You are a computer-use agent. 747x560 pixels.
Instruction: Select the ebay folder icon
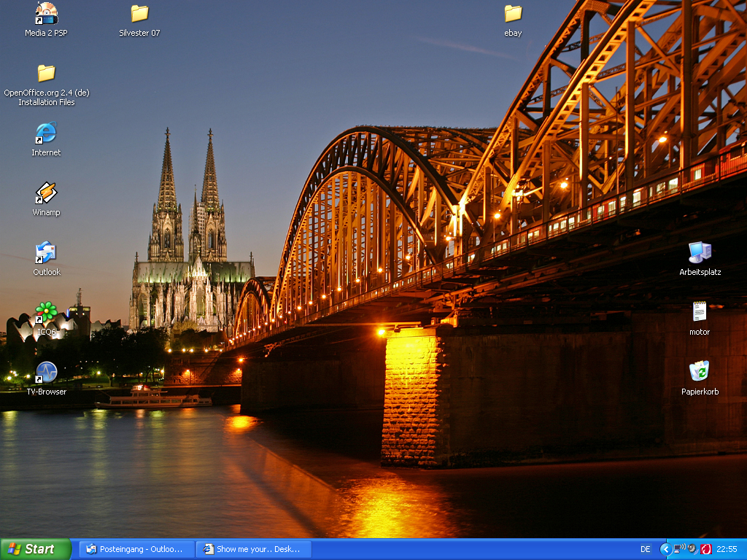(x=513, y=14)
